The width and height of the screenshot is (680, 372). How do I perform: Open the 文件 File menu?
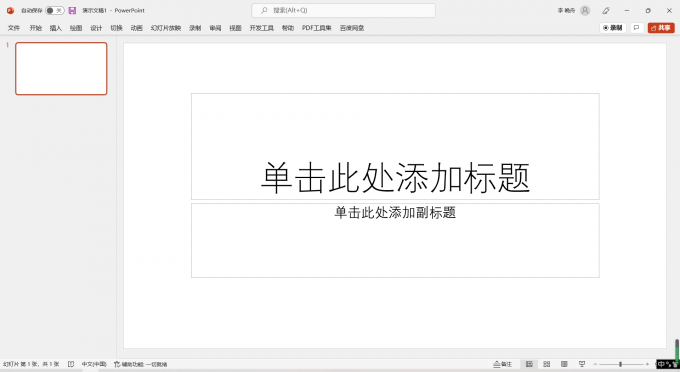coord(13,28)
